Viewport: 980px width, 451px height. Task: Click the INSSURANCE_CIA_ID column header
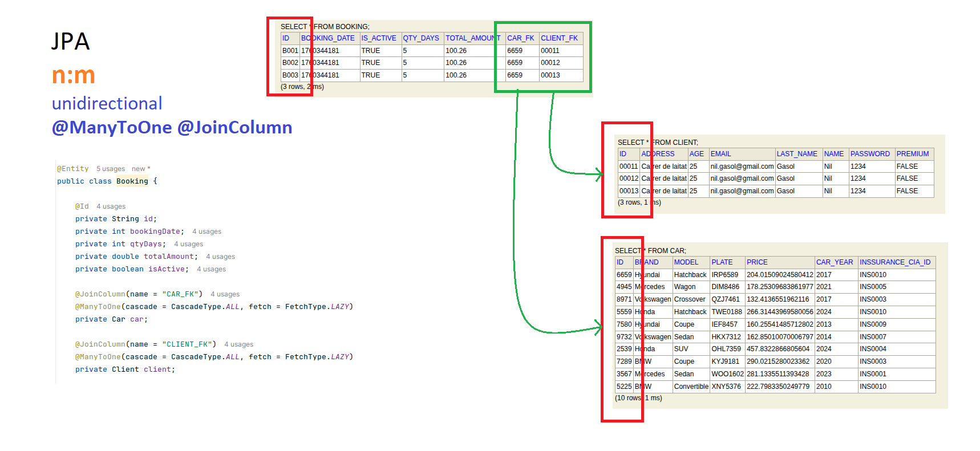pos(894,262)
